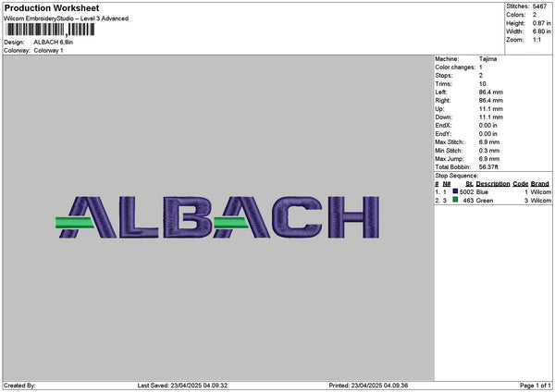Click 'Wilcom EmbroideryStudio – Level 3 Advanced' text
Image resolution: width=555 pixels, height=392 pixels.
[x=67, y=18]
